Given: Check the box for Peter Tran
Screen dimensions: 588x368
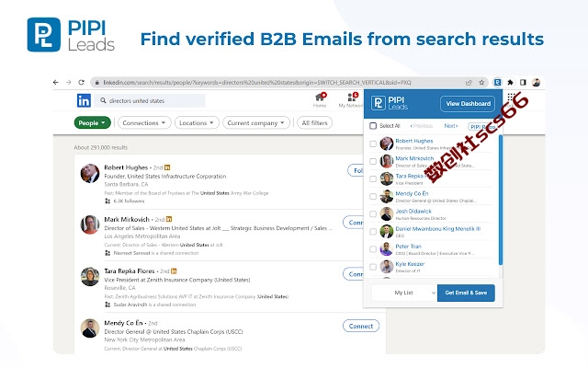Looking at the screenshot, I should point(373,249).
